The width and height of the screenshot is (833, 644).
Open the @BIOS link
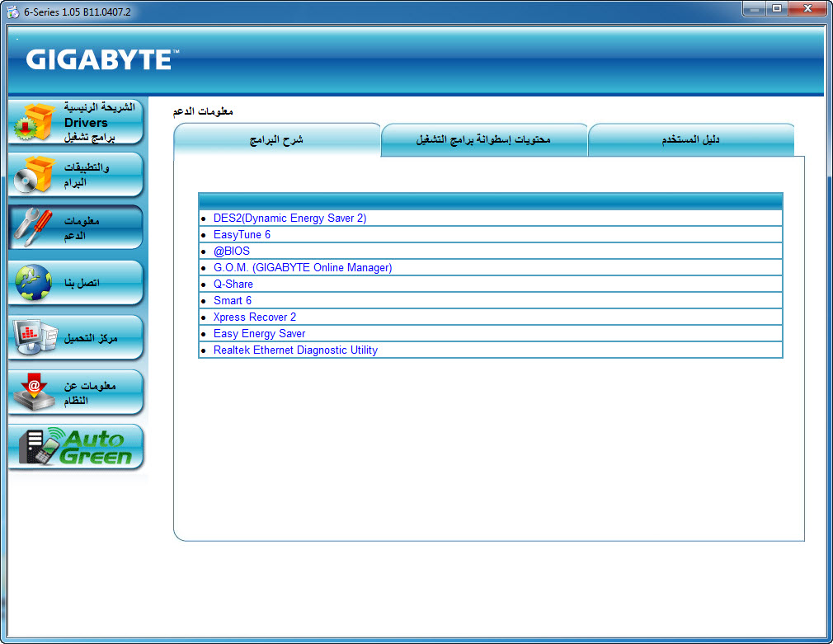click(x=231, y=251)
